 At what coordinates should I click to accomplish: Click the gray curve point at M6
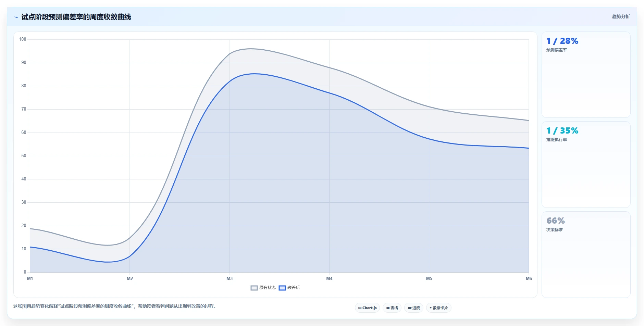[529, 121]
